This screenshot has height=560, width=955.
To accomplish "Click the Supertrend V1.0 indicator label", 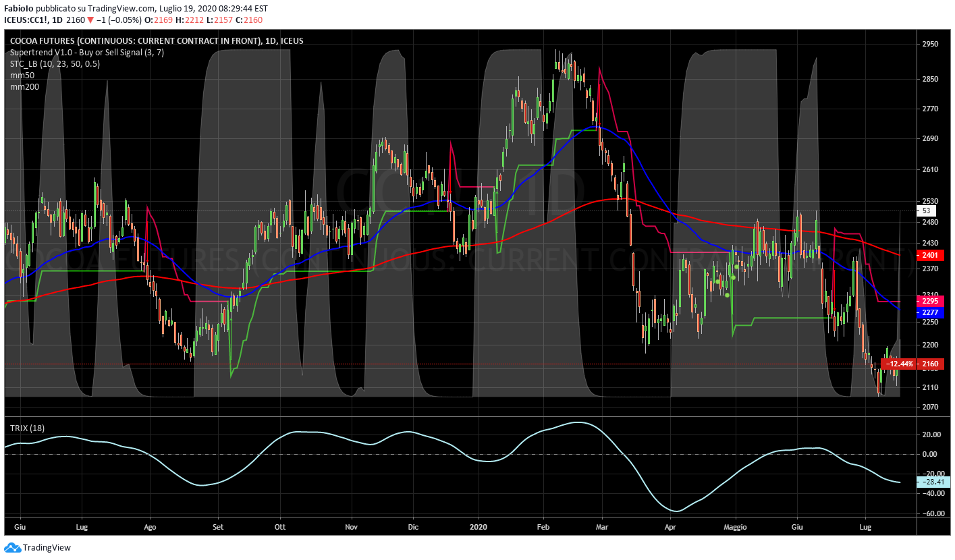I will tap(87, 52).
